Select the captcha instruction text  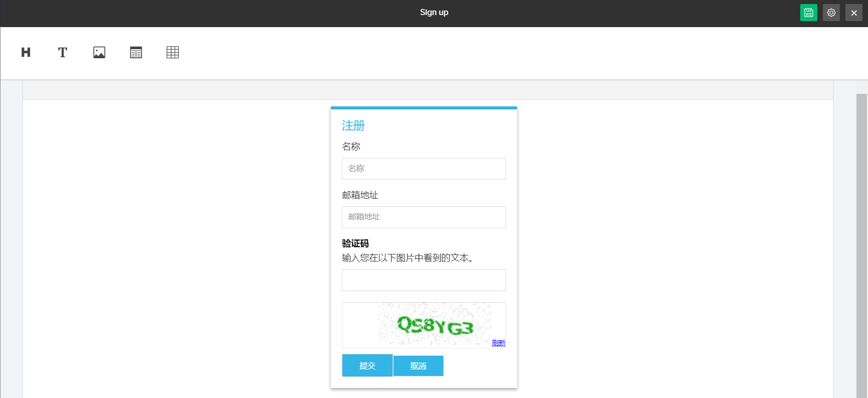pyautogui.click(x=408, y=258)
